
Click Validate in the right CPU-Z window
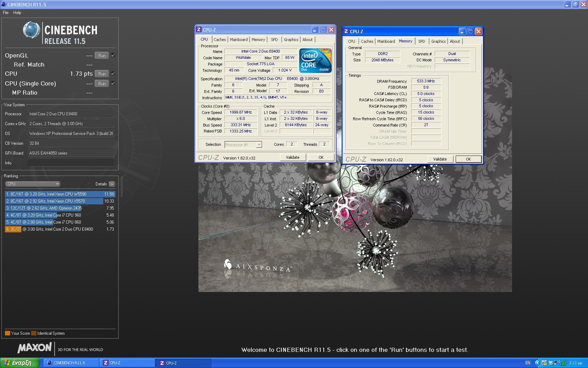pos(440,159)
